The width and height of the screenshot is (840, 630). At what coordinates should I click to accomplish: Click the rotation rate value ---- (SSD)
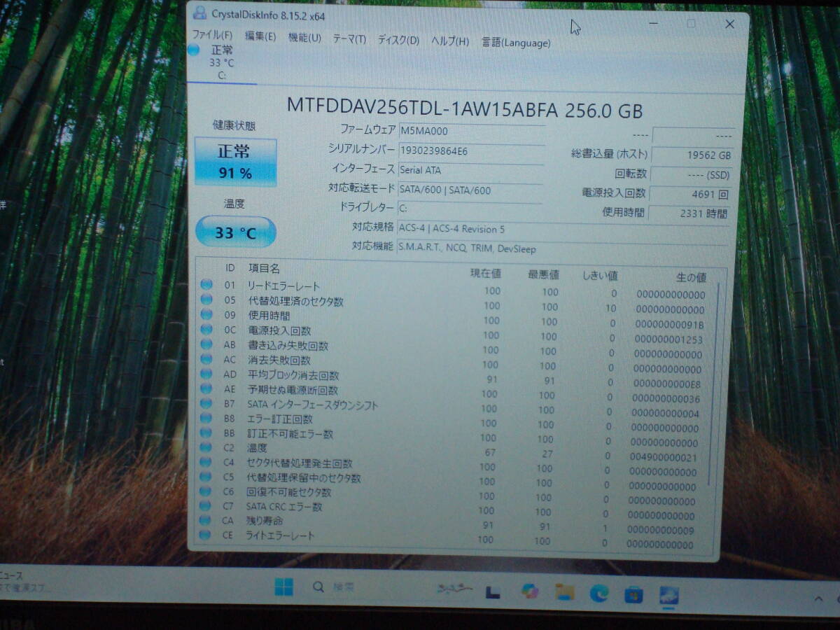[x=691, y=174]
